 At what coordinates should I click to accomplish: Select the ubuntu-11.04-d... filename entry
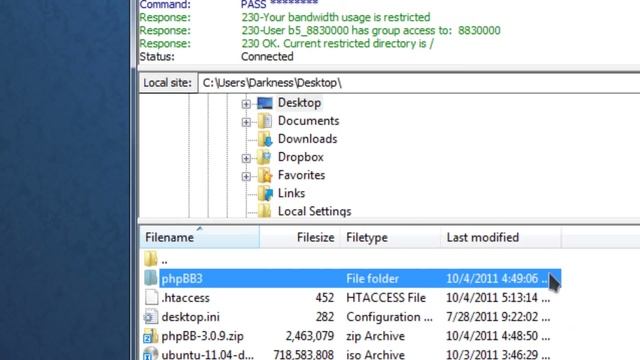(207, 354)
